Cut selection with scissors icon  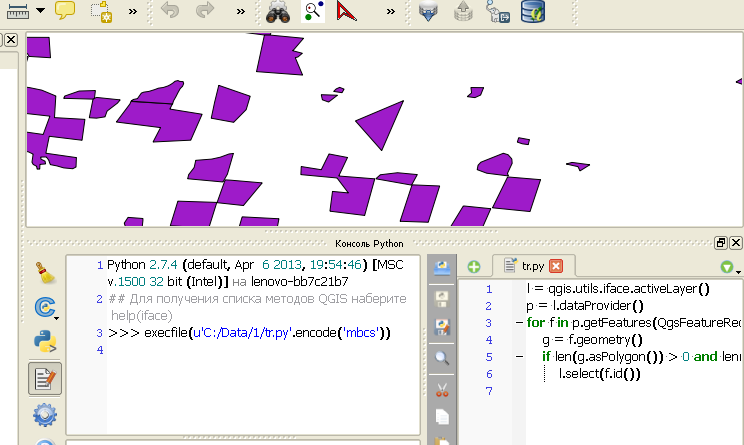[442, 390]
